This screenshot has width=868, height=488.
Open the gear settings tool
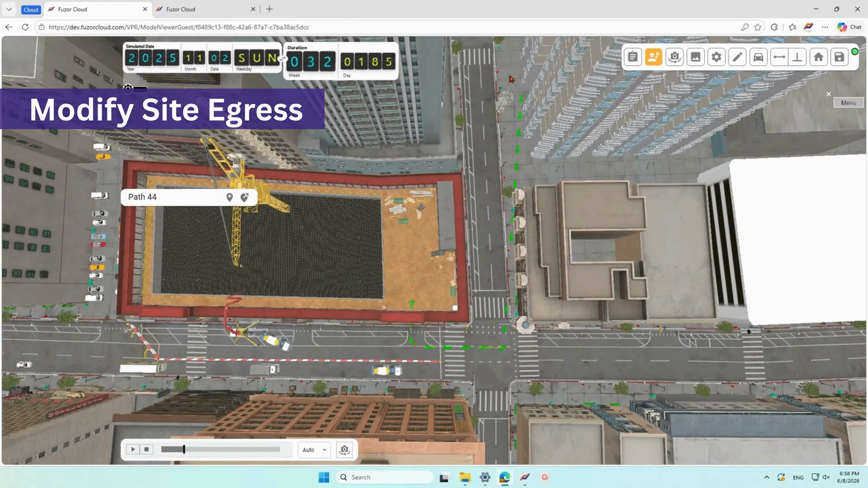(716, 57)
